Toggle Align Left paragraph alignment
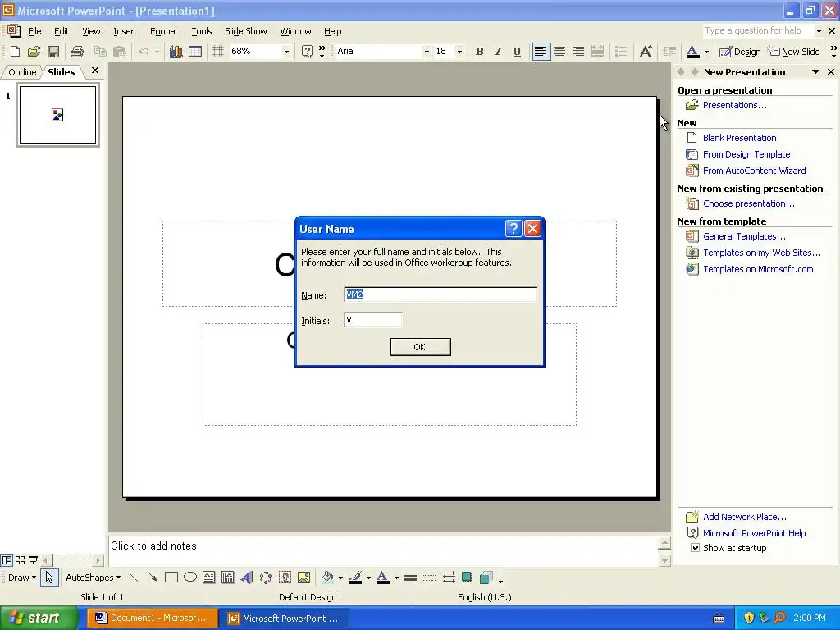The image size is (840, 630). pos(541,52)
